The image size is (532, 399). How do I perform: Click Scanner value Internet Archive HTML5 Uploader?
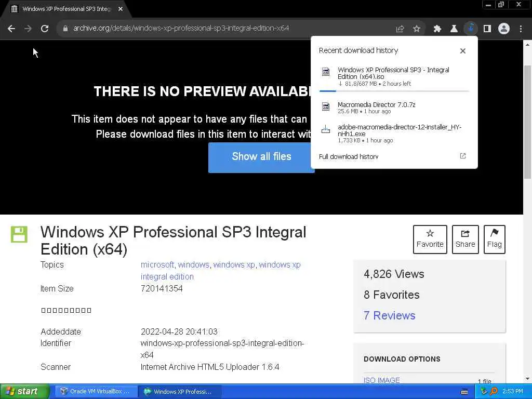pos(210,367)
